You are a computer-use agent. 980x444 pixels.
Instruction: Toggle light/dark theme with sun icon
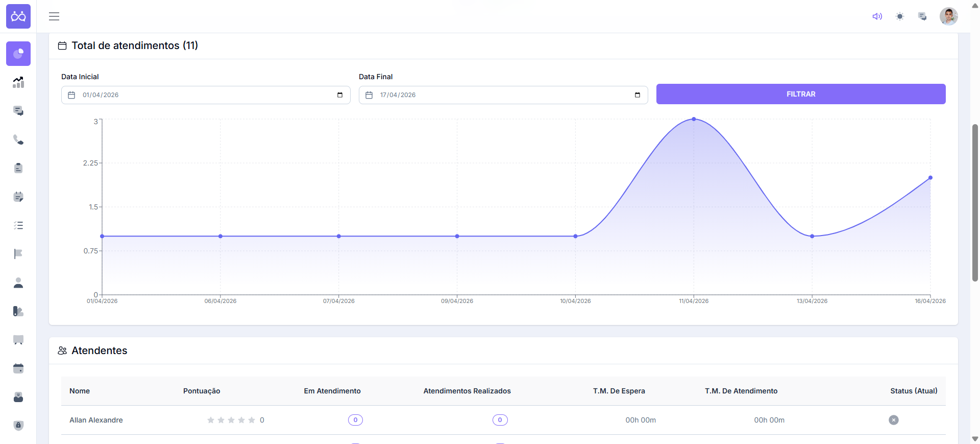click(x=900, y=16)
